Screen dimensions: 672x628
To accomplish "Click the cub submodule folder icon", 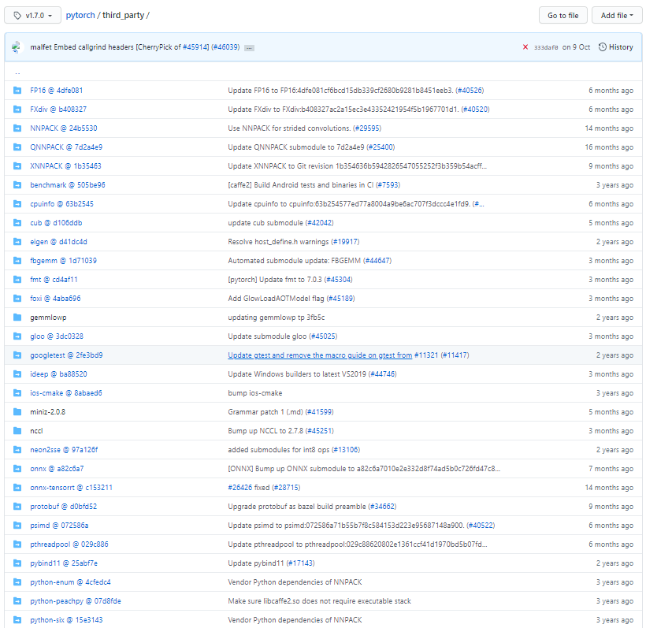I will (x=17, y=222).
